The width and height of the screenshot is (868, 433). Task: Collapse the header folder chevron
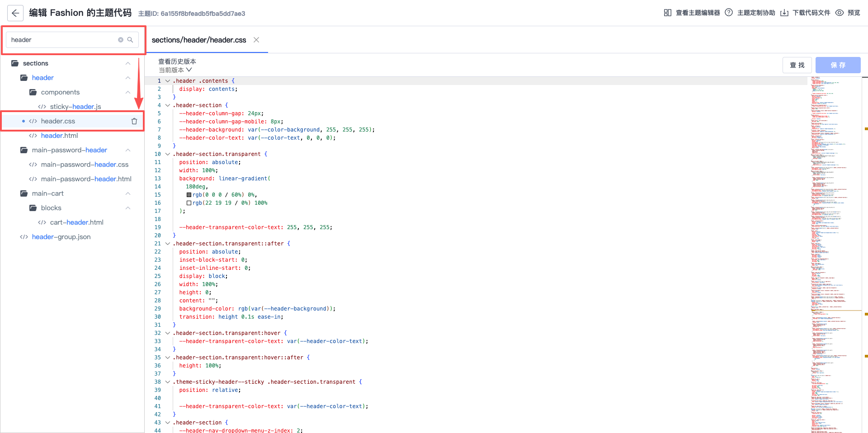point(128,78)
